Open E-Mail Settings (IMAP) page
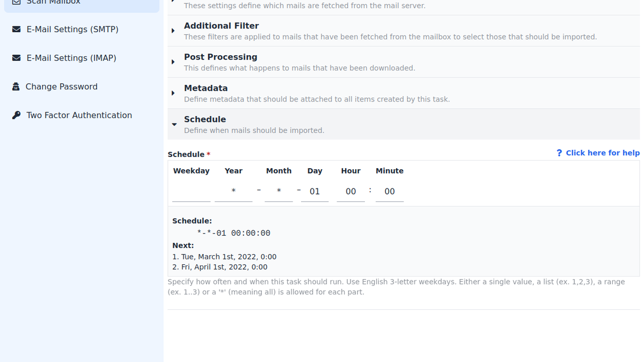The height and width of the screenshot is (362, 644). 71,58
